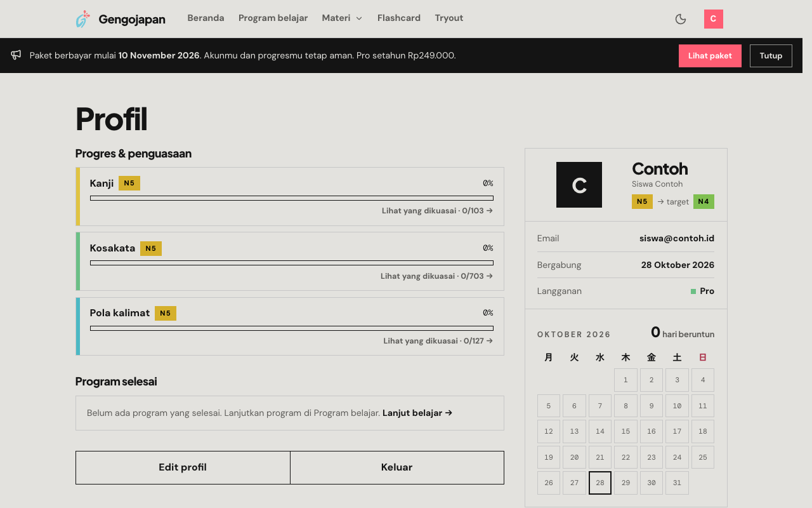Screen dimensions: 812x508
Task: Click the Gengojapan logo icon
Action: 82,19
